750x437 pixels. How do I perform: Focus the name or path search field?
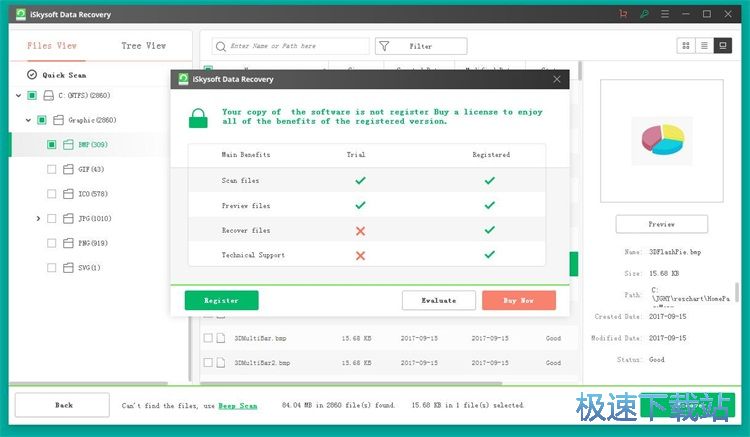290,46
